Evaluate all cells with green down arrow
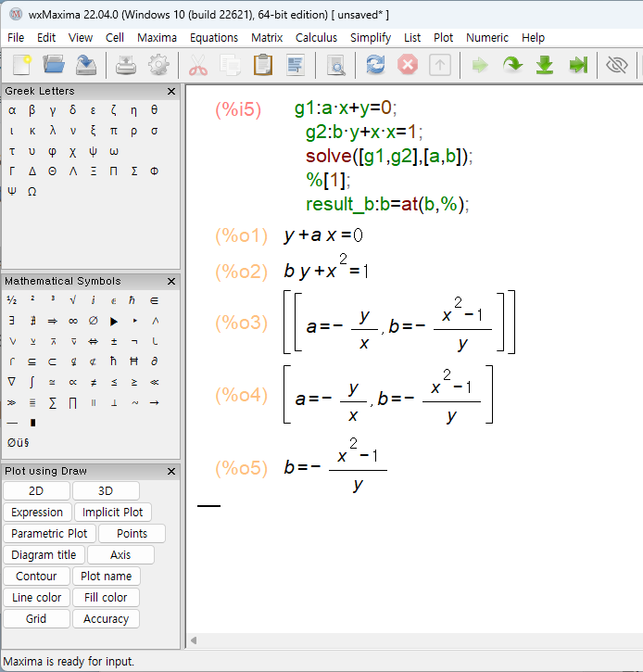This screenshot has width=643, height=672. click(x=545, y=65)
